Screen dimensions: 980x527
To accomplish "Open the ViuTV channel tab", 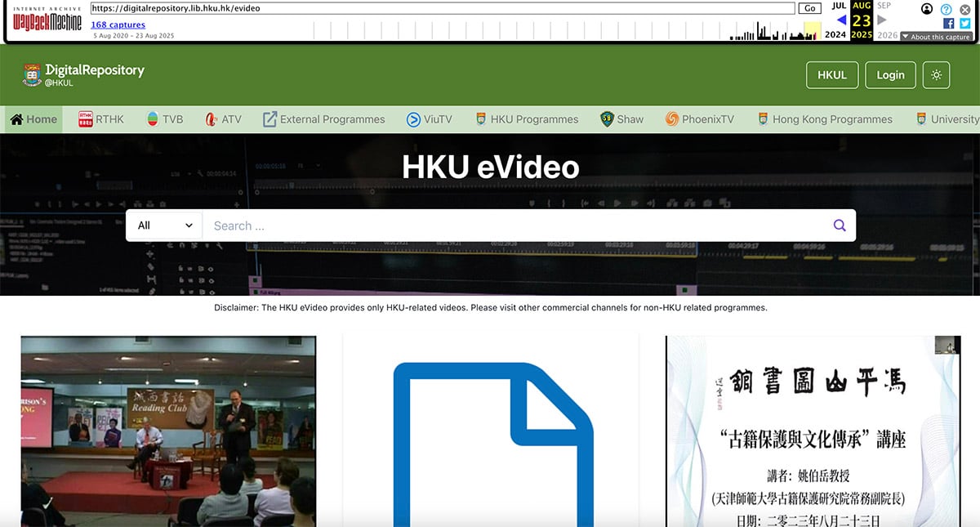I will [429, 119].
